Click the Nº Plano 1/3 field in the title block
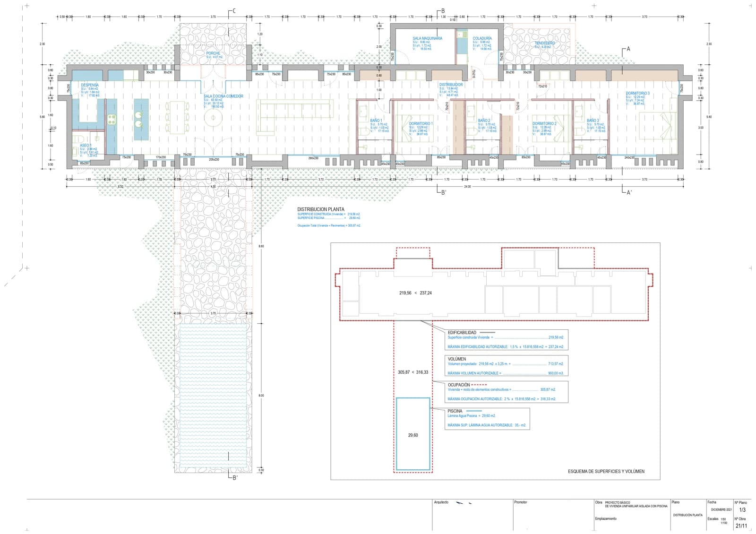The width and height of the screenshot is (756, 534). (x=742, y=509)
